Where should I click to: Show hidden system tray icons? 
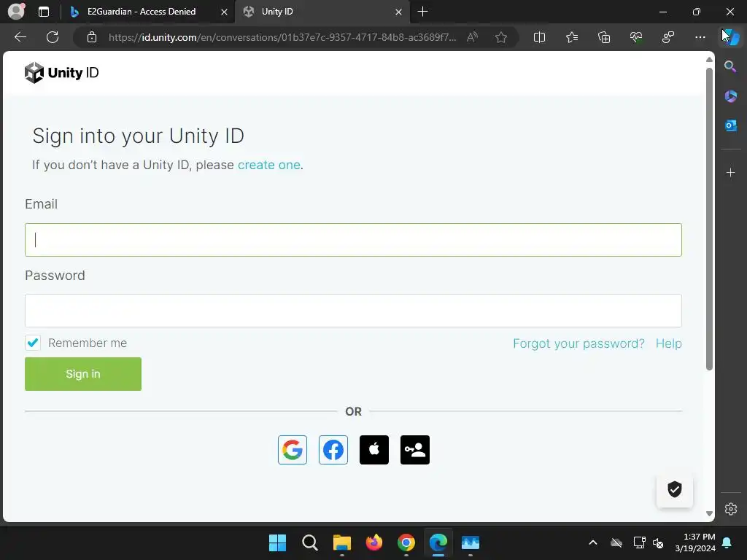pos(592,542)
